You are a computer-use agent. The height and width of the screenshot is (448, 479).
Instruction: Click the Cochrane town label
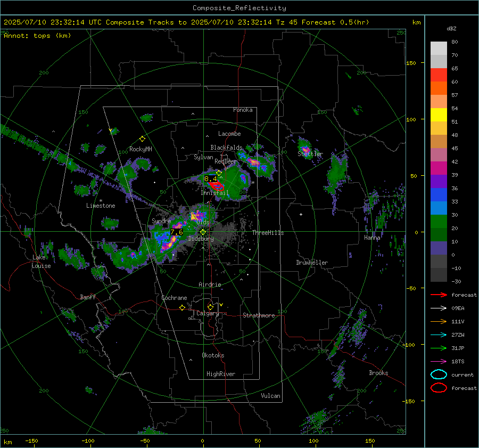point(174,298)
